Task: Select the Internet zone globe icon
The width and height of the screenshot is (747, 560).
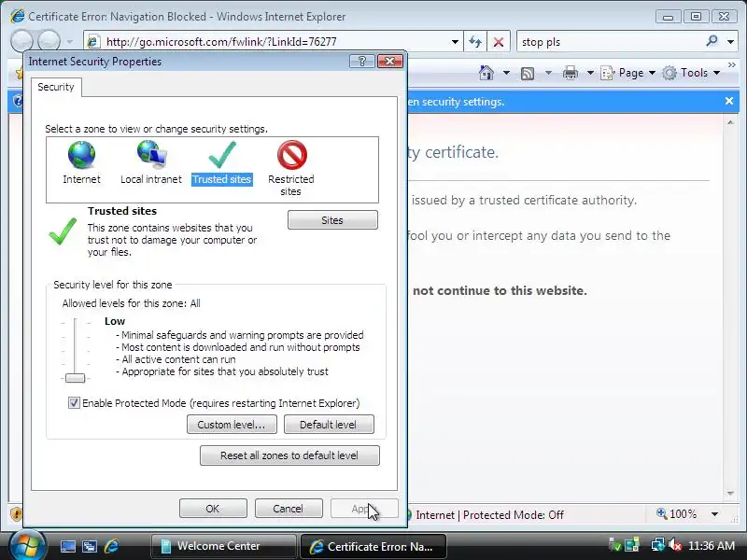Action: tap(81, 155)
